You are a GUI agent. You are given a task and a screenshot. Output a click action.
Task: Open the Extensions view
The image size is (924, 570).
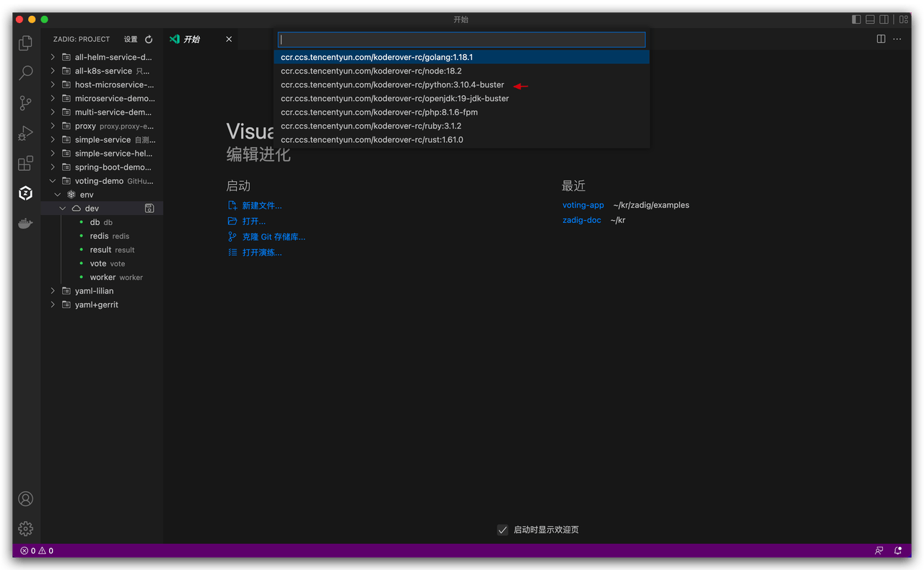pyautogui.click(x=25, y=163)
